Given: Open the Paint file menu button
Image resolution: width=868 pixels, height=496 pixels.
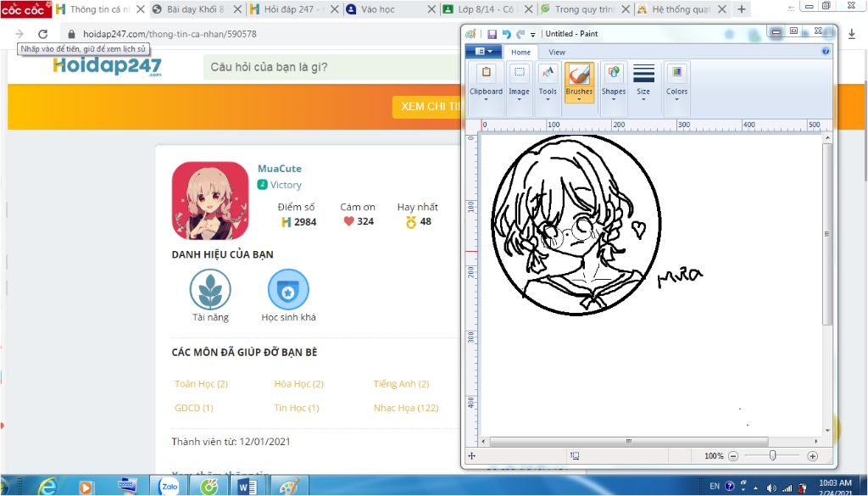Looking at the screenshot, I should click(x=483, y=52).
